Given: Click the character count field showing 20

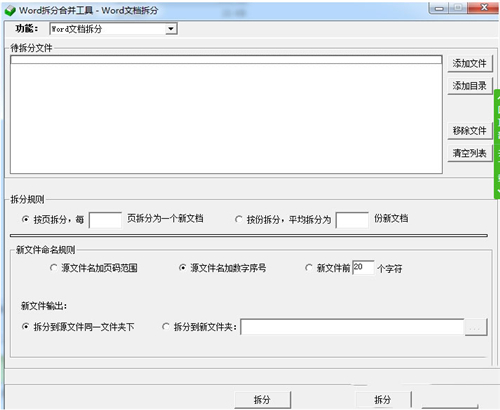Looking at the screenshot, I should pyautogui.click(x=363, y=267).
